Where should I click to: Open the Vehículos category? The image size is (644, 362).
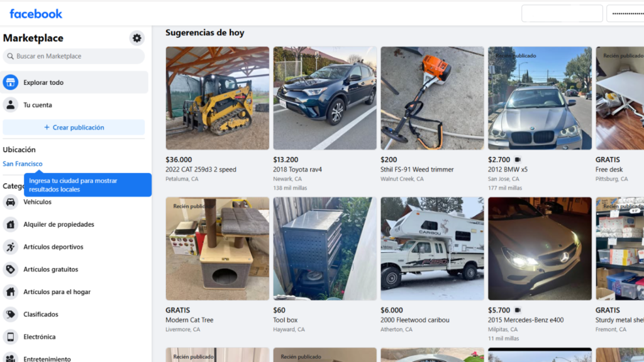click(74, 202)
